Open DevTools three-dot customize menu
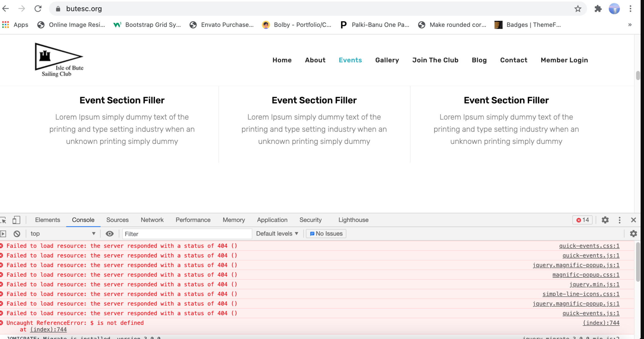 pos(620,220)
